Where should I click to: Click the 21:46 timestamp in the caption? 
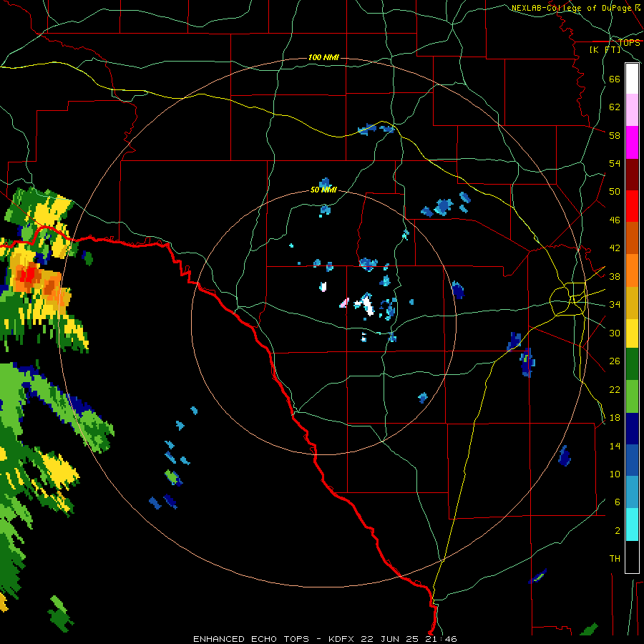[441, 639]
